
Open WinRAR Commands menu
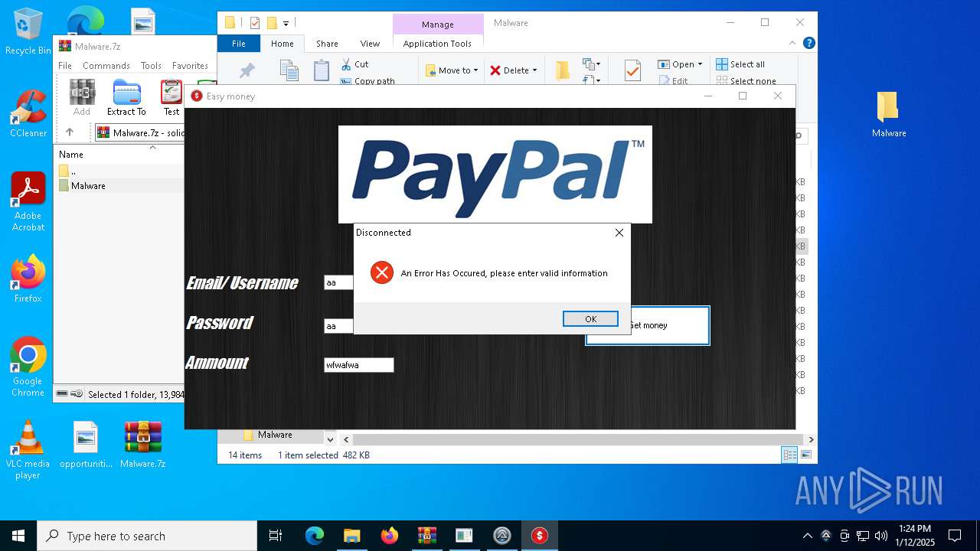[106, 66]
